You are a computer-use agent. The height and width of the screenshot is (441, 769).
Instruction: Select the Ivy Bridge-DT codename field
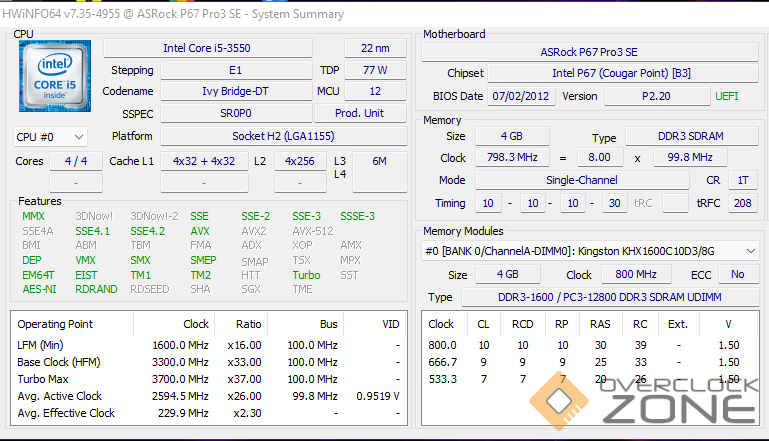(x=233, y=92)
